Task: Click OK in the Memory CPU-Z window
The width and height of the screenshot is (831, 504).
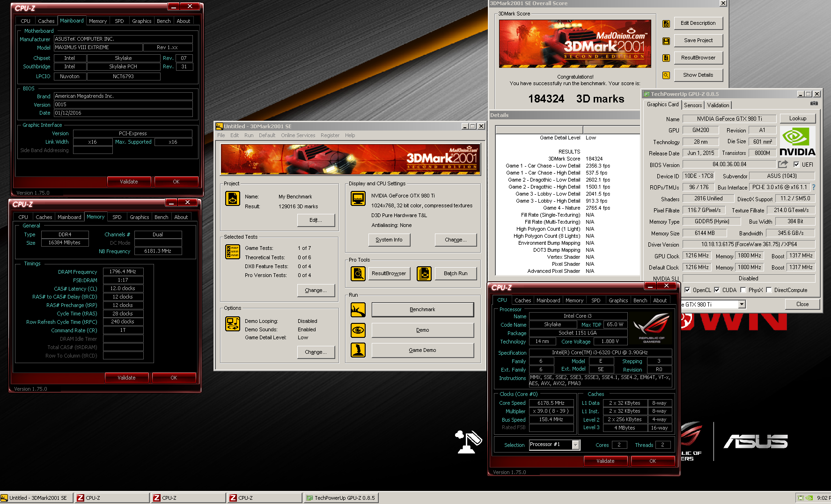Action: point(174,378)
